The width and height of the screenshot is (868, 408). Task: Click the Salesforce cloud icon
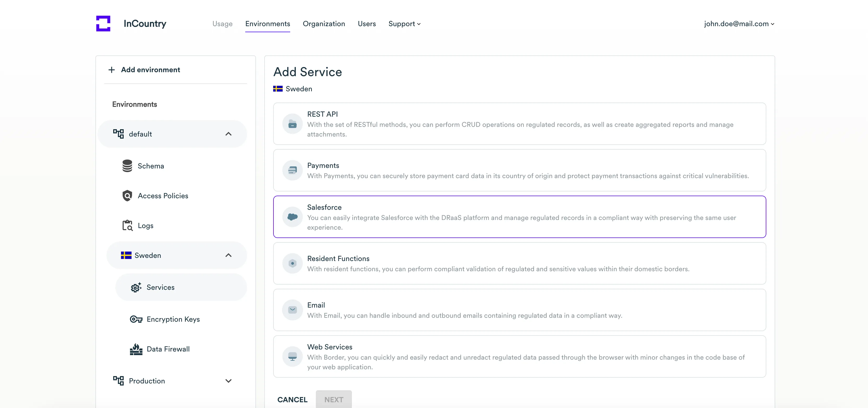pyautogui.click(x=292, y=217)
